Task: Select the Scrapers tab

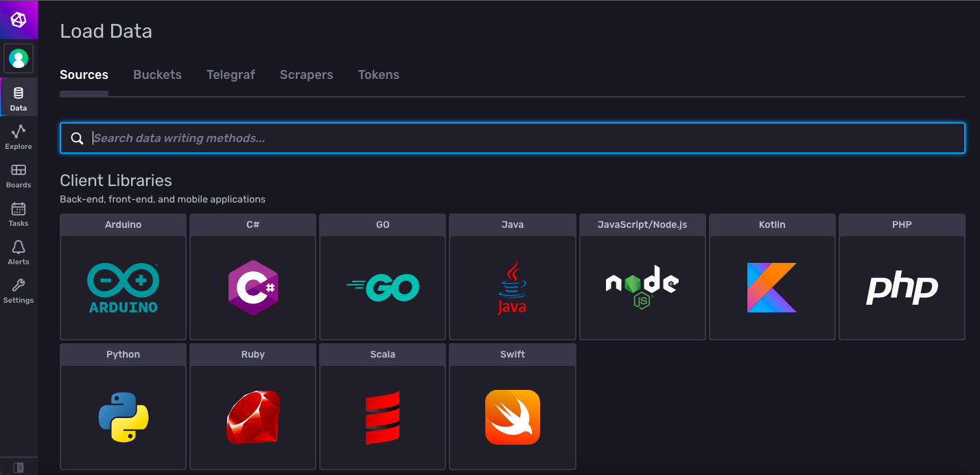Action: pyautogui.click(x=306, y=74)
